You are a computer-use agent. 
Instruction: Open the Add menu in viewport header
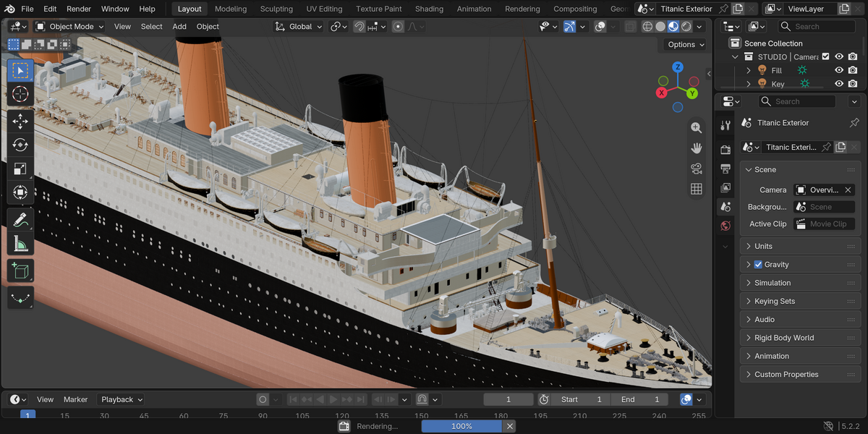point(179,27)
